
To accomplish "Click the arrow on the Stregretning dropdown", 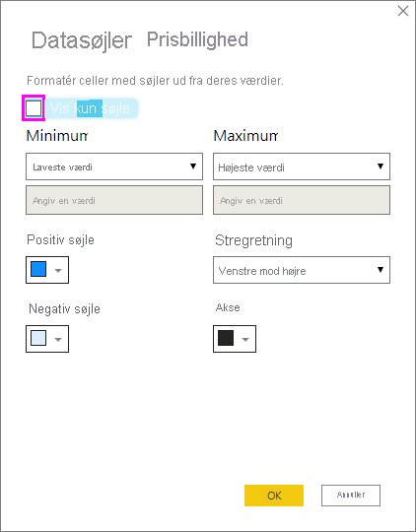I will pos(381,270).
